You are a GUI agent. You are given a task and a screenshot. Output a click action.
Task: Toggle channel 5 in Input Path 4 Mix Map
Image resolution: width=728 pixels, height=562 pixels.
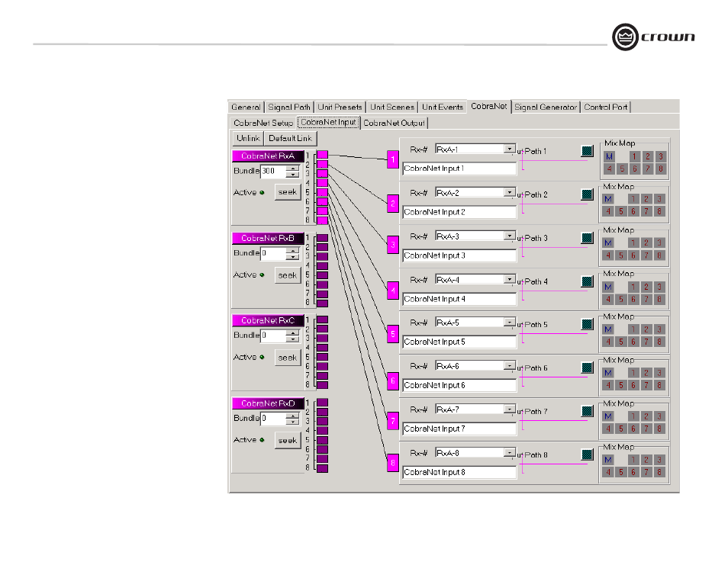coord(620,300)
